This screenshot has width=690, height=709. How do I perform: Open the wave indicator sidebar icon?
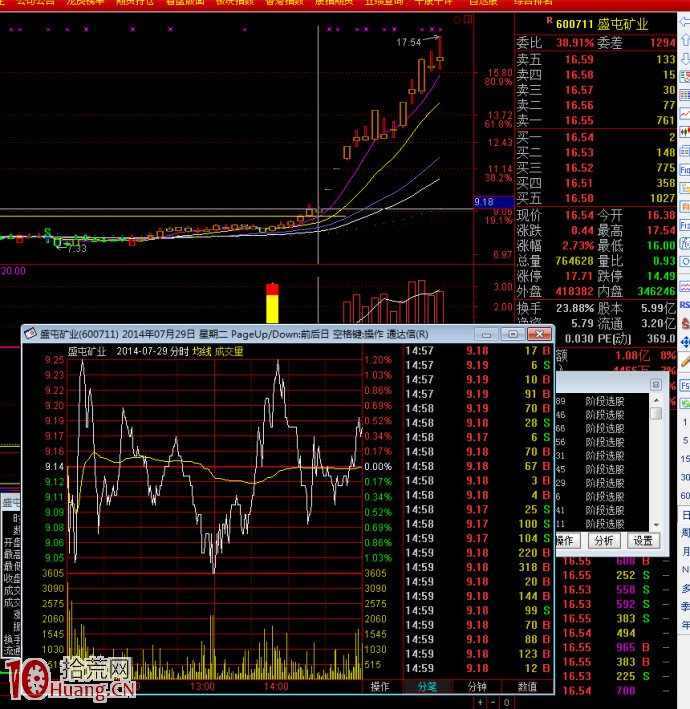click(x=685, y=286)
